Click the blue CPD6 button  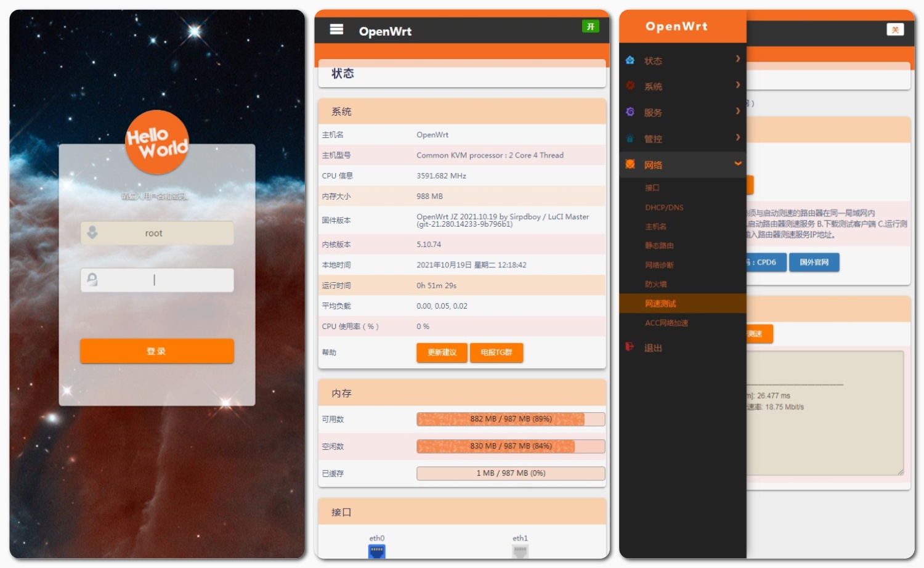pyautogui.click(x=766, y=262)
